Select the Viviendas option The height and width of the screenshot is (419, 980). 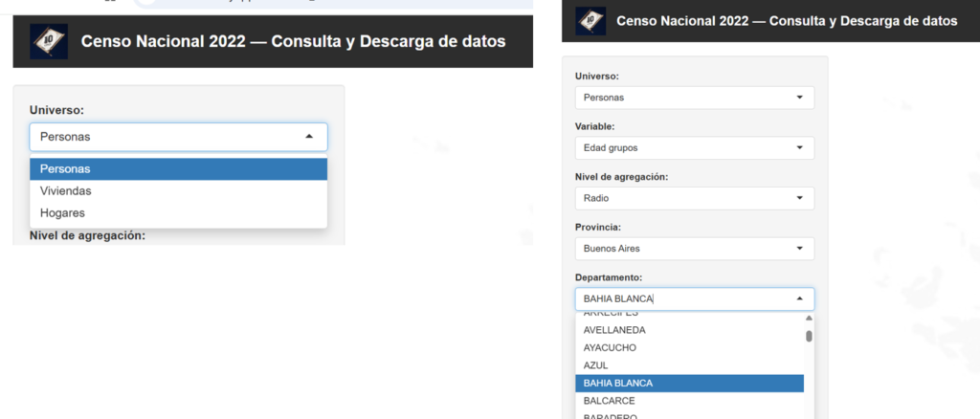coord(66,190)
